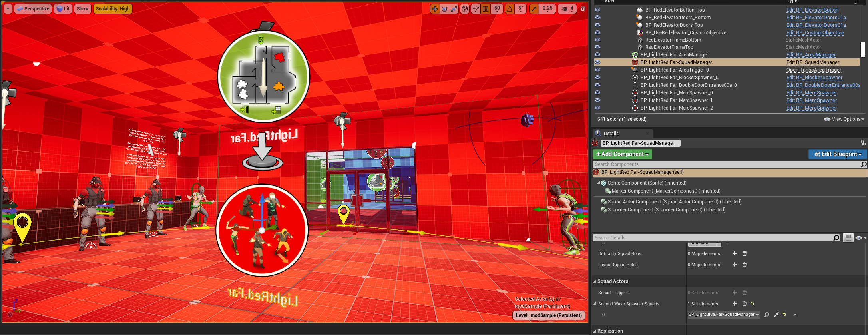Open the Edit BP_CustomObjective link
This screenshot has width=868, height=335.
(x=815, y=33)
